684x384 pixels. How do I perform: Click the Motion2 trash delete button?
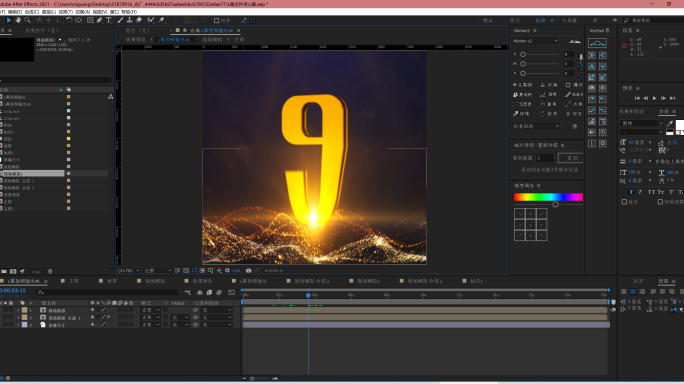(x=575, y=126)
